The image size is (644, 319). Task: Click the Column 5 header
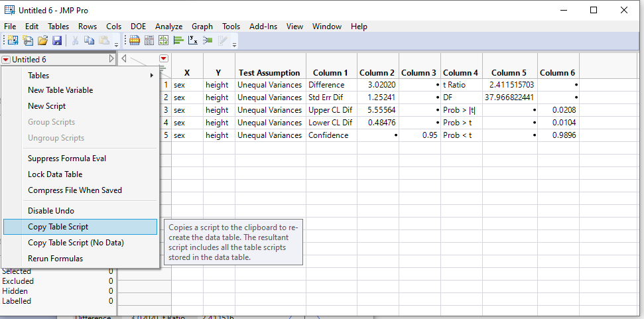[509, 72]
